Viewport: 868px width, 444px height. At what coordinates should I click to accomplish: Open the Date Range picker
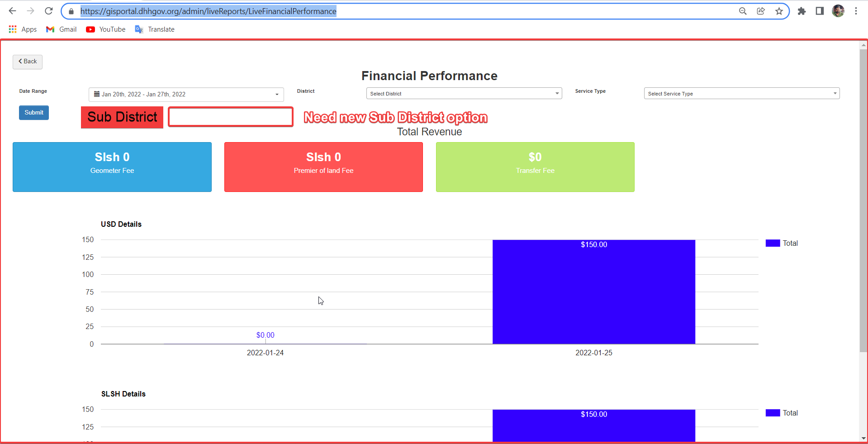tap(186, 95)
